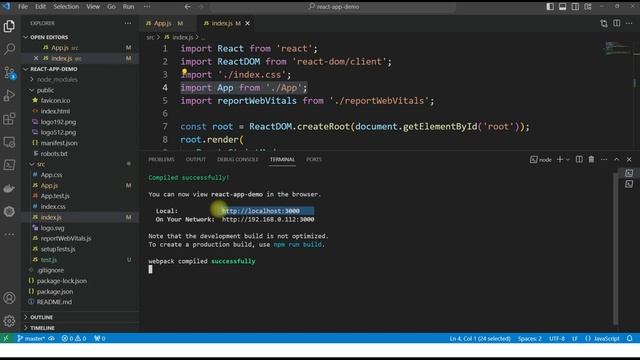Click the command center search box

333,7
